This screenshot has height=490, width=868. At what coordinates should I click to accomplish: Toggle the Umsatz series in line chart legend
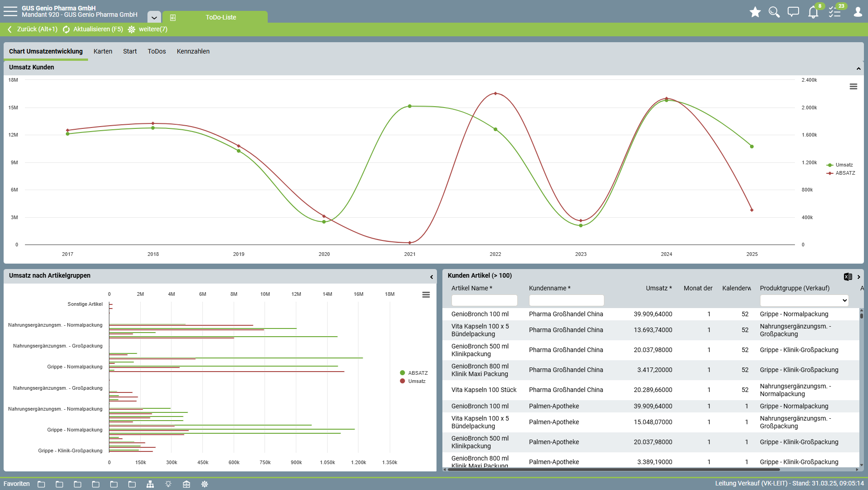tap(844, 165)
